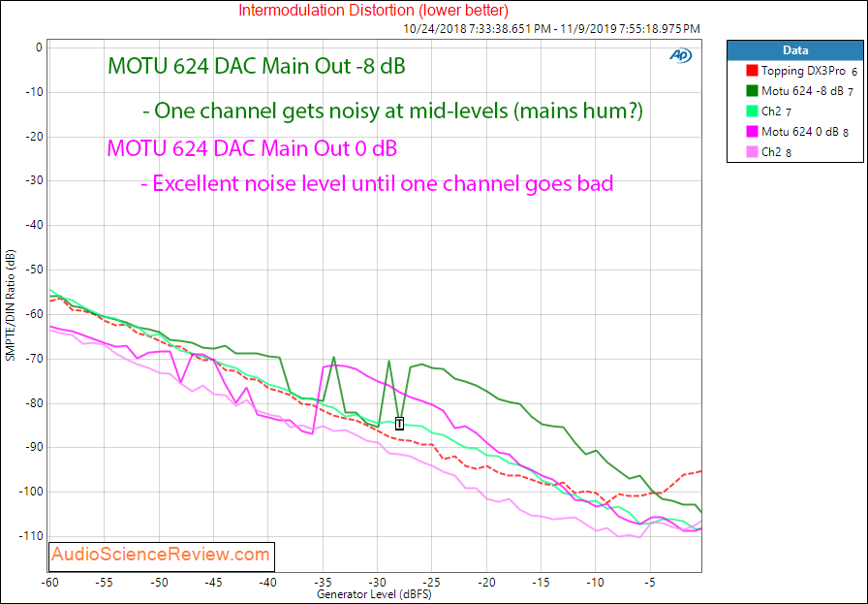
Task: Click the -40 tick on the Generator Level axis
Action: click(268, 583)
